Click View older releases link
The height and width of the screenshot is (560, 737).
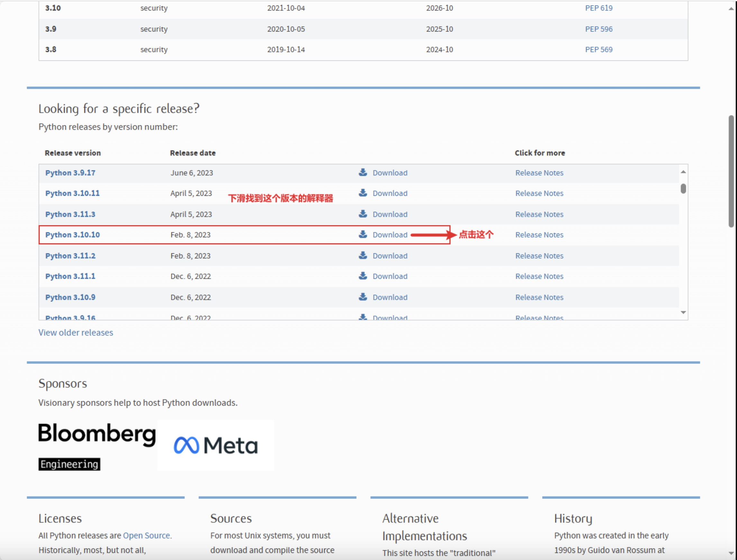point(76,333)
